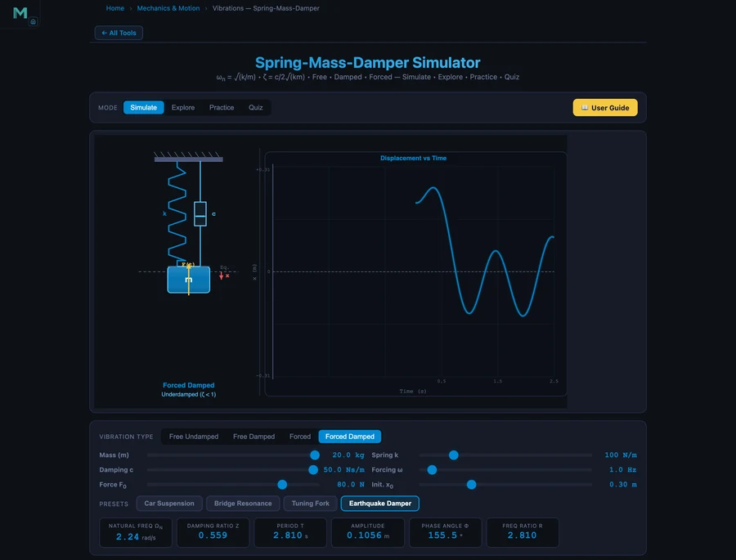Select Free Damped vibration type

254,437
